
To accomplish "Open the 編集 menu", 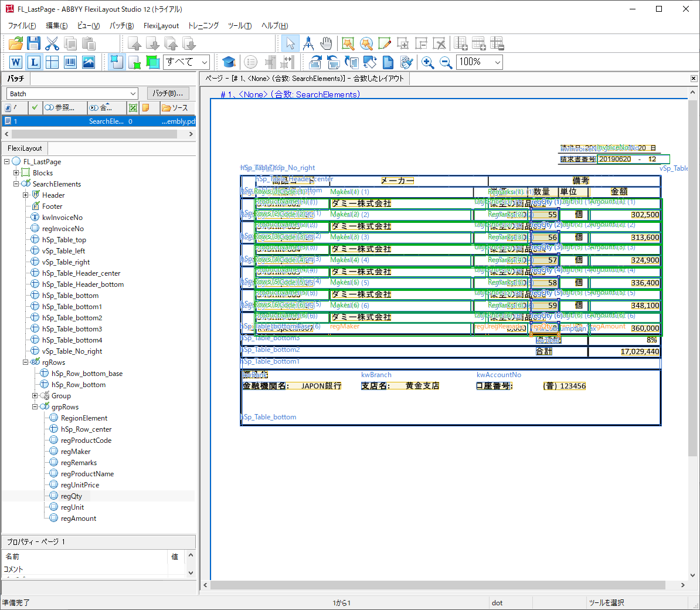I will (57, 26).
